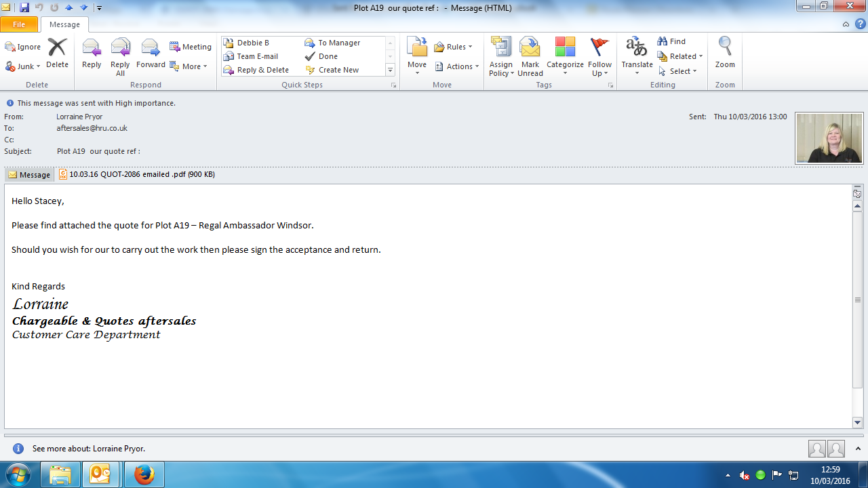Launch Firefox from the taskbar
The height and width of the screenshot is (488, 868).
pyautogui.click(x=144, y=474)
